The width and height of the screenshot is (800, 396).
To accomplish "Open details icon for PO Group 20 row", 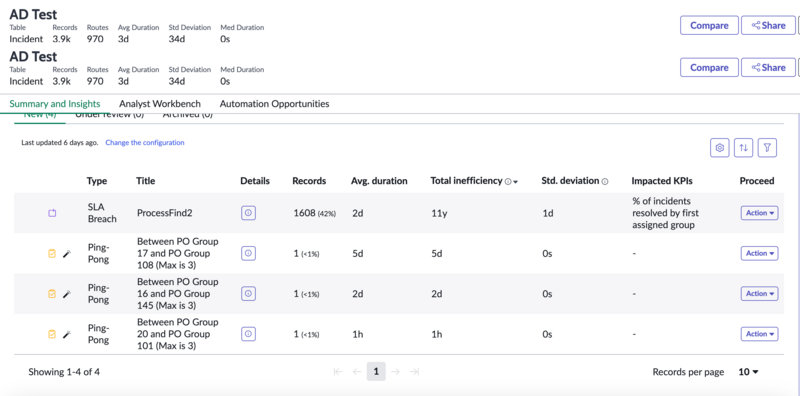I will coord(248,334).
